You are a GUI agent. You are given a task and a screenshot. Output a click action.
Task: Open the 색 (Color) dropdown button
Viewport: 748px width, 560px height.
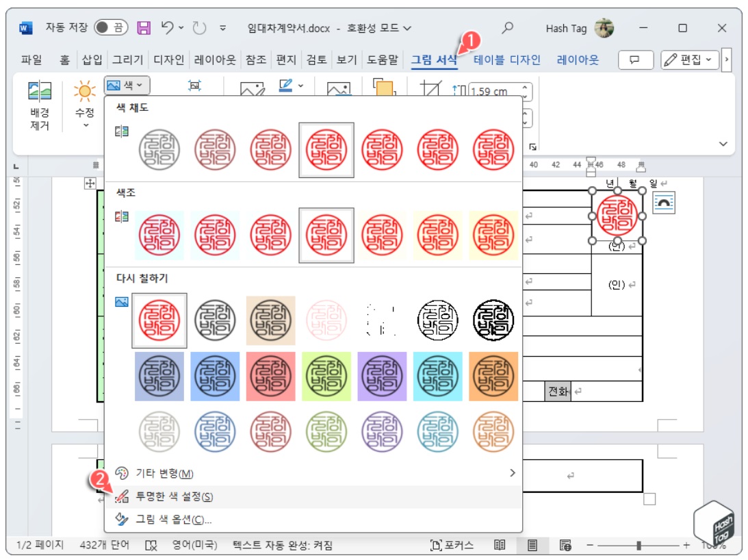[x=127, y=86]
